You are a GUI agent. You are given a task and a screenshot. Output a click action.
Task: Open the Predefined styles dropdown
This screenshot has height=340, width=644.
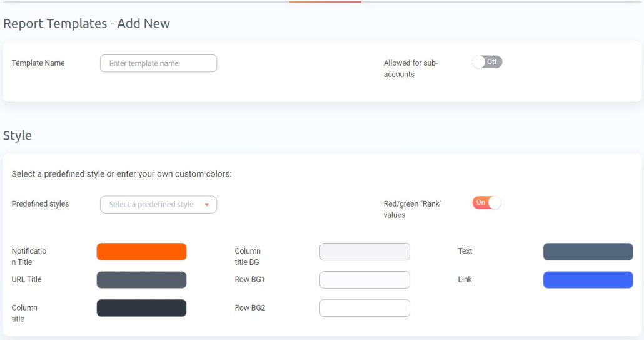tap(158, 204)
